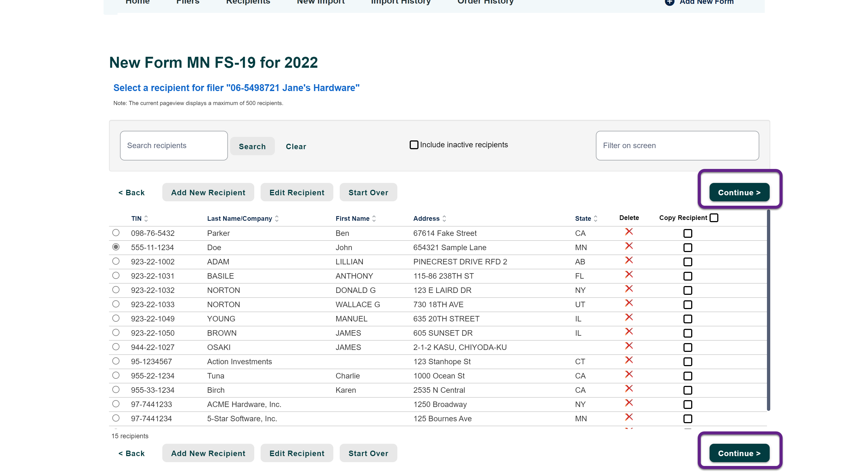Remove Action Investments using red X icon

pos(629,360)
